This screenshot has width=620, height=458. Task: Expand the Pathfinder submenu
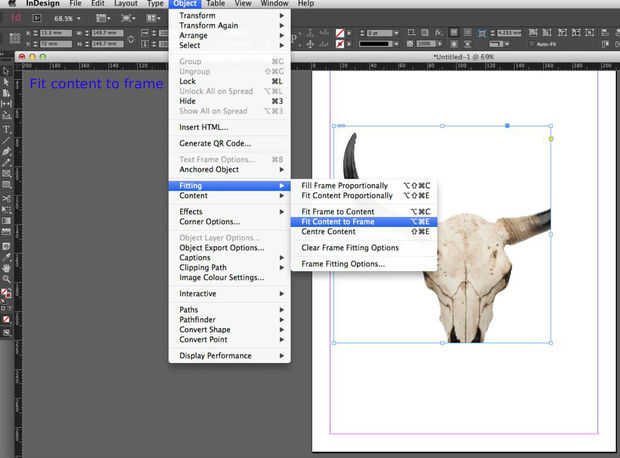tap(229, 320)
